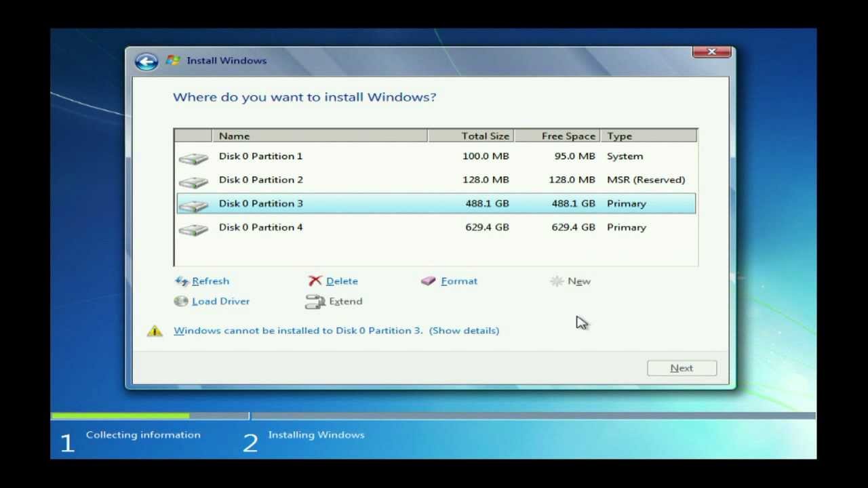This screenshot has width=868, height=488.
Task: Click the yellow warning triangle icon
Action: tap(155, 331)
